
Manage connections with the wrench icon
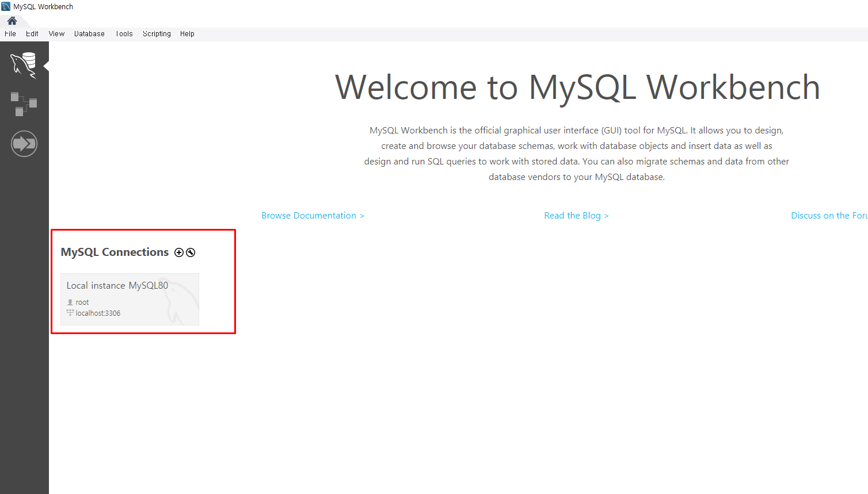pos(191,252)
